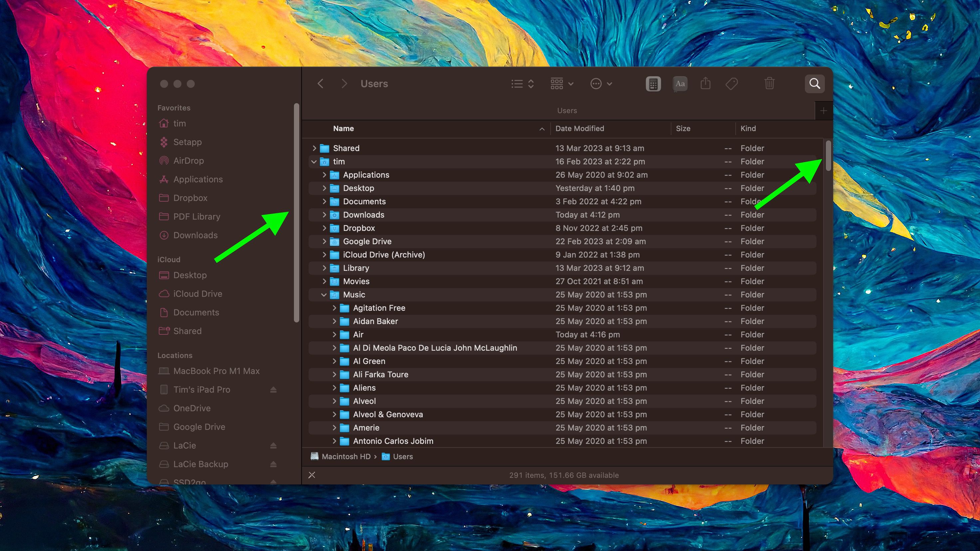Select the Name column header

[343, 128]
